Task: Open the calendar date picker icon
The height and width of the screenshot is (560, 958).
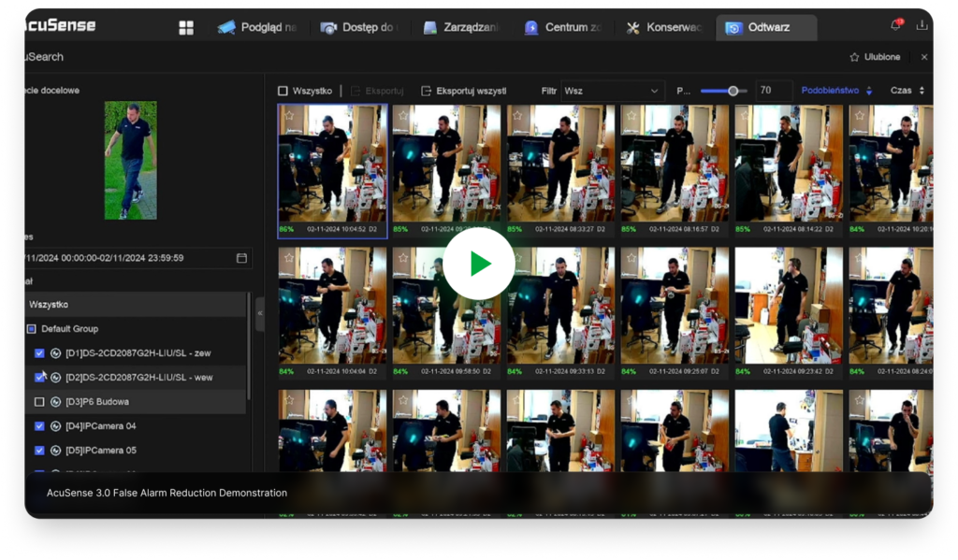Action: [241, 257]
